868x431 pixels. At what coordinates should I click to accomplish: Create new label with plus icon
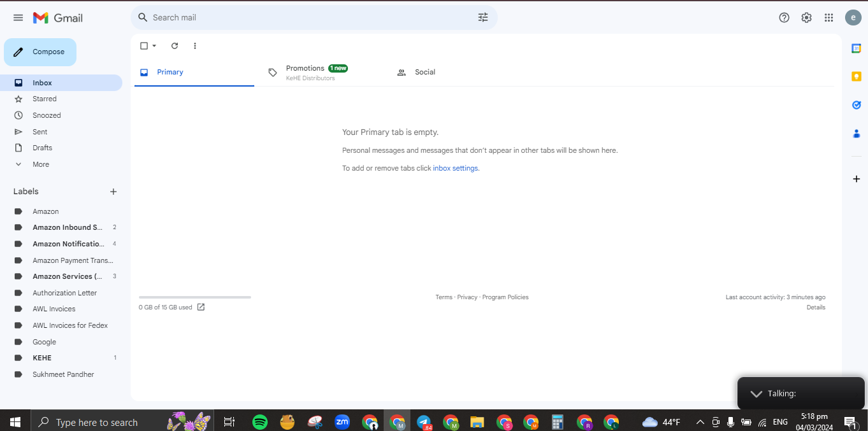pyautogui.click(x=113, y=192)
